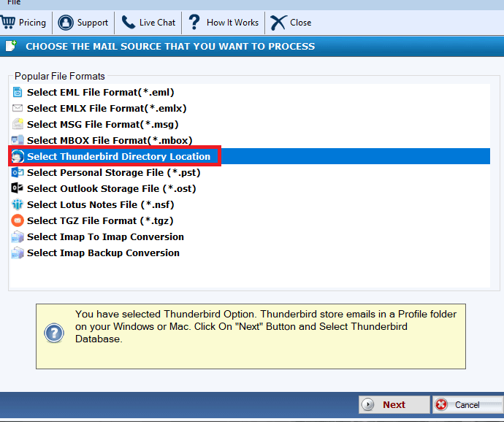
Task: Select Outlook Storage File (*.ost)
Action: pos(111,188)
